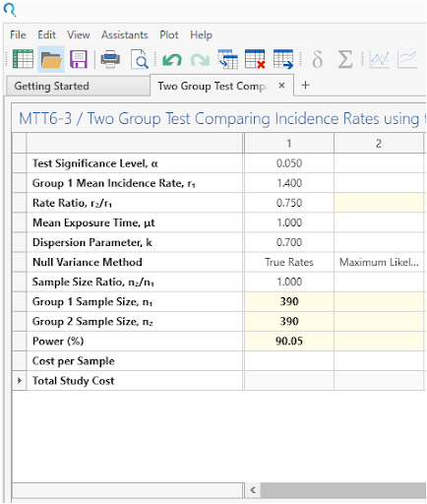427x504 pixels.
Task: Click the second chart icon at toolbar end
Action: [407, 59]
